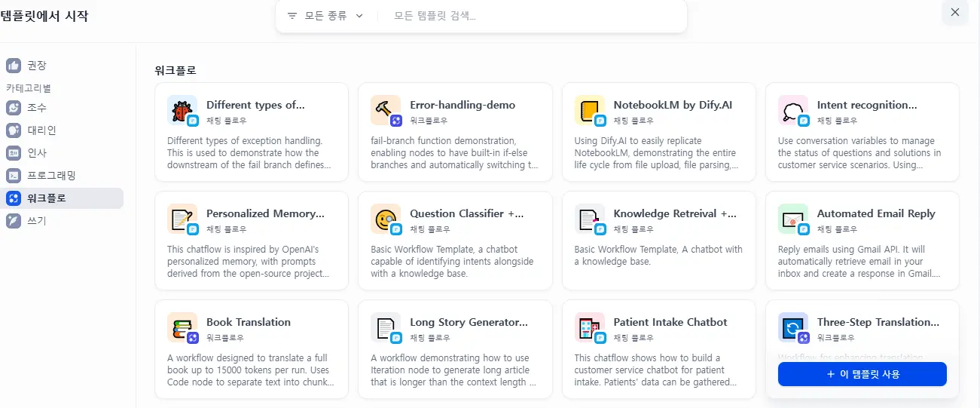Click the 대리인 robot icon
Screen dimensions: 980x408
(x=14, y=130)
